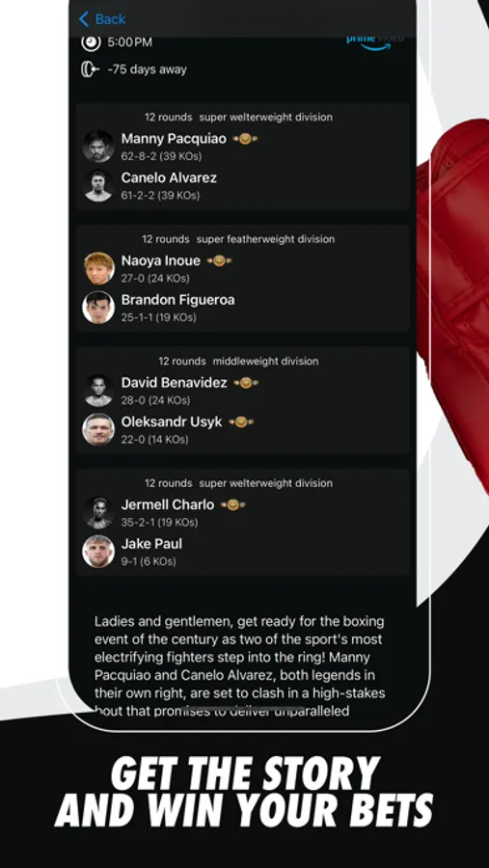Open Manny Pacquiao's avatar photo
The width and height of the screenshot is (489, 868).
pos(98,147)
